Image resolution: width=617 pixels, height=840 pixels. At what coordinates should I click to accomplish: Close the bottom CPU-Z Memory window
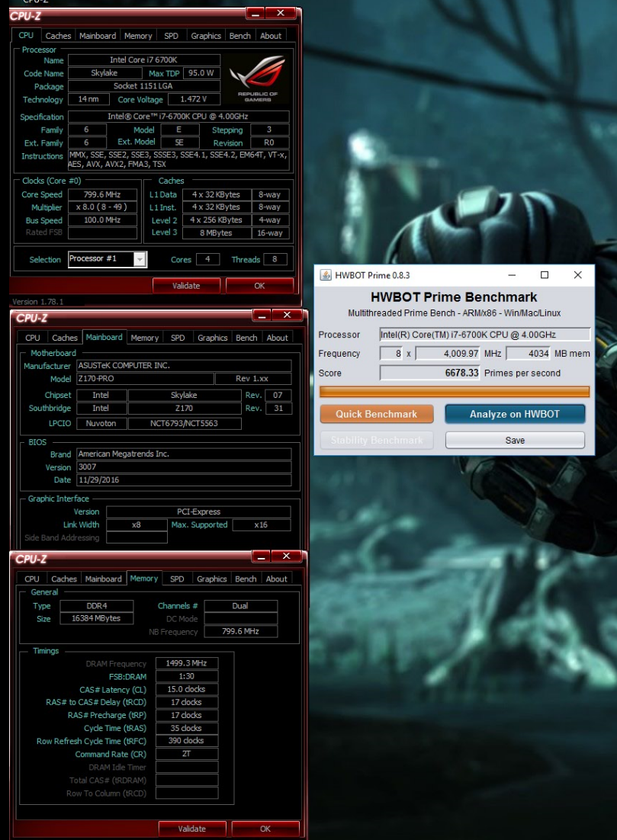point(286,556)
